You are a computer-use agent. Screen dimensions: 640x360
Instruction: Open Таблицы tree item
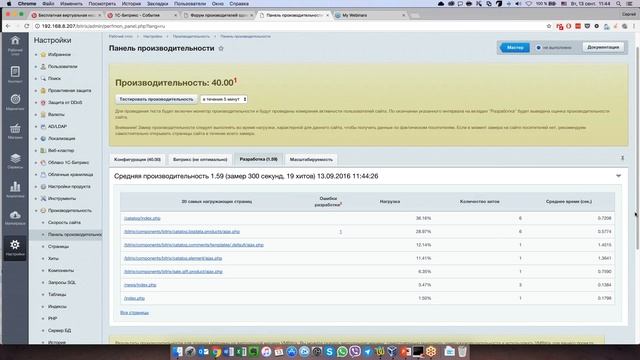tap(57, 295)
